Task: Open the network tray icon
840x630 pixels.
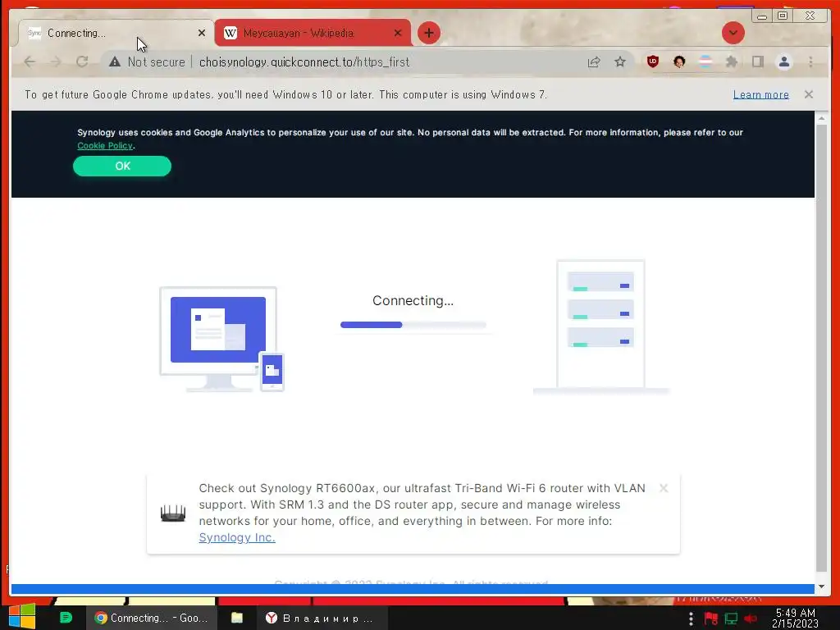Action: click(731, 619)
